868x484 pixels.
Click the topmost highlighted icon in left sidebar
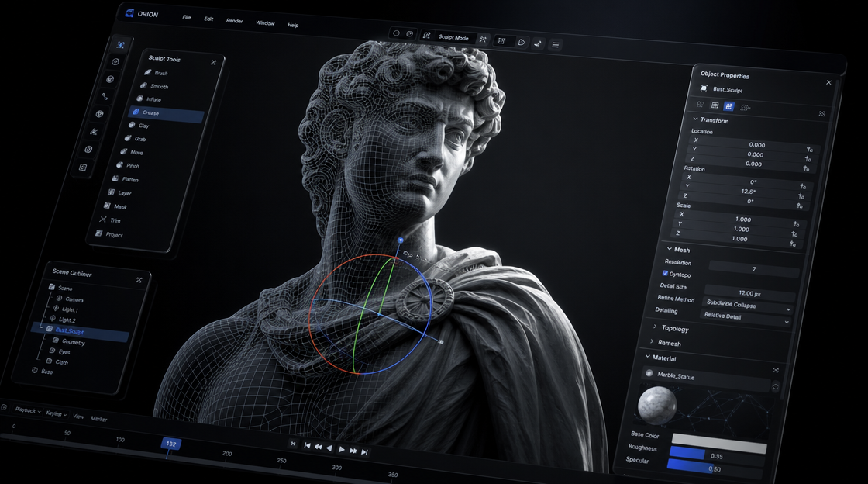120,45
